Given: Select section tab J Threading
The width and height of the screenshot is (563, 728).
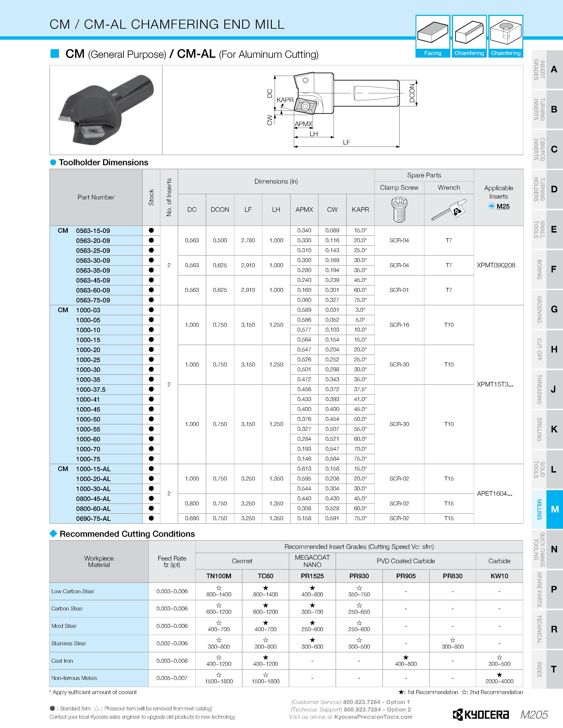Looking at the screenshot, I should (x=547, y=389).
